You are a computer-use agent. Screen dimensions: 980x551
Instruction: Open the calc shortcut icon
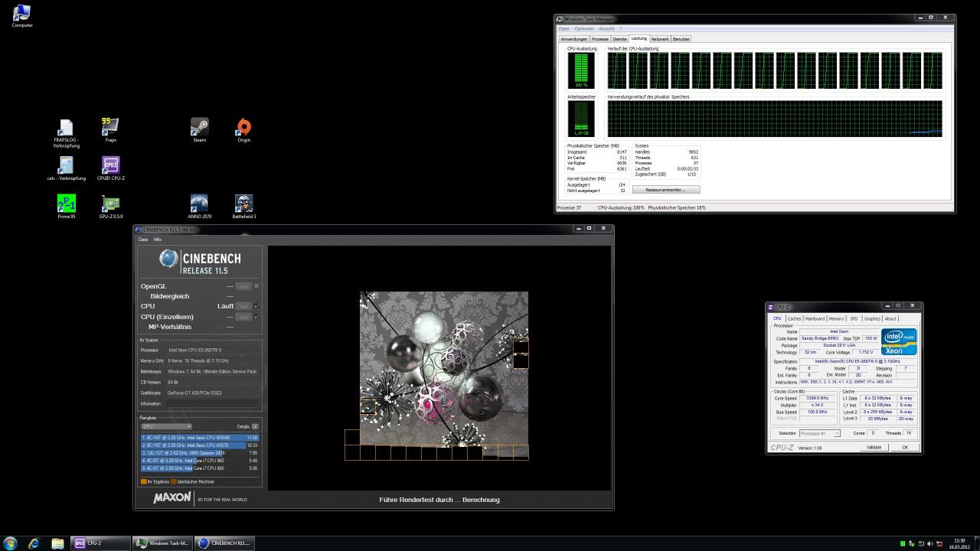66,168
